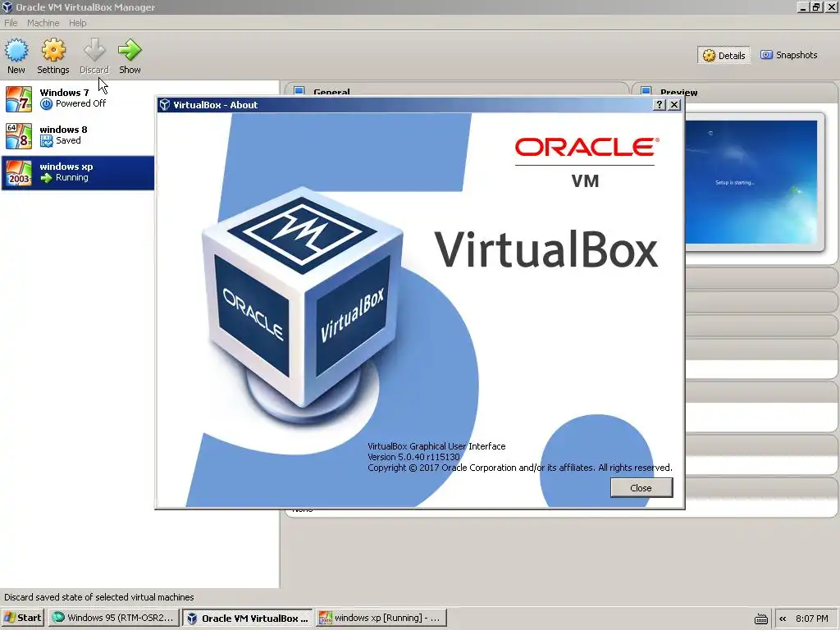
Task: Open the Windows Start menu
Action: [22, 618]
